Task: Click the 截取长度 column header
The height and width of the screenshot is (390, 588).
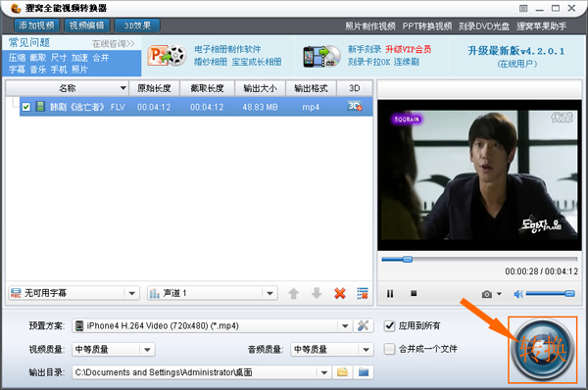Action: pyautogui.click(x=208, y=88)
